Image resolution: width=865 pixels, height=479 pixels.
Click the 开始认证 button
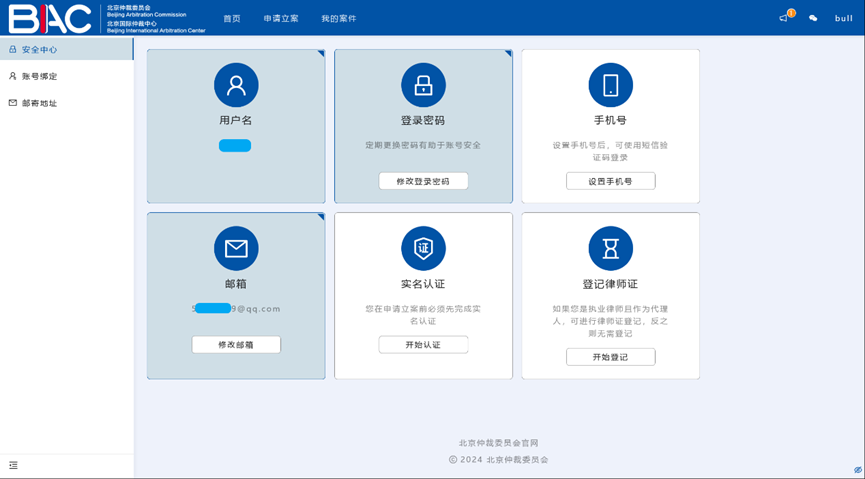point(423,344)
